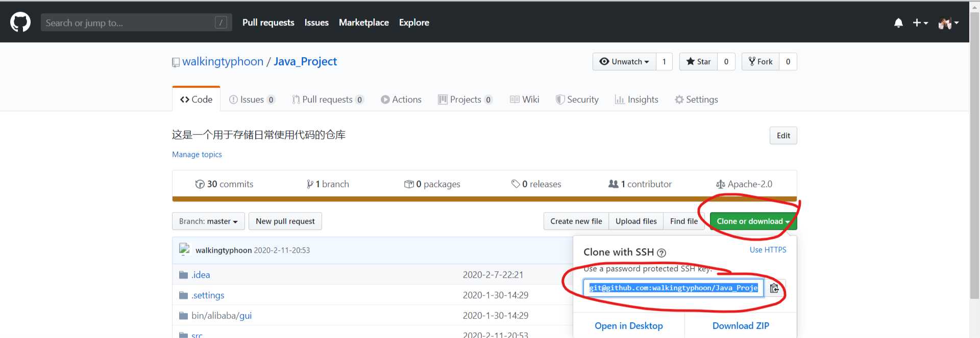
Task: Switch to the Projects tab
Action: coord(465,99)
